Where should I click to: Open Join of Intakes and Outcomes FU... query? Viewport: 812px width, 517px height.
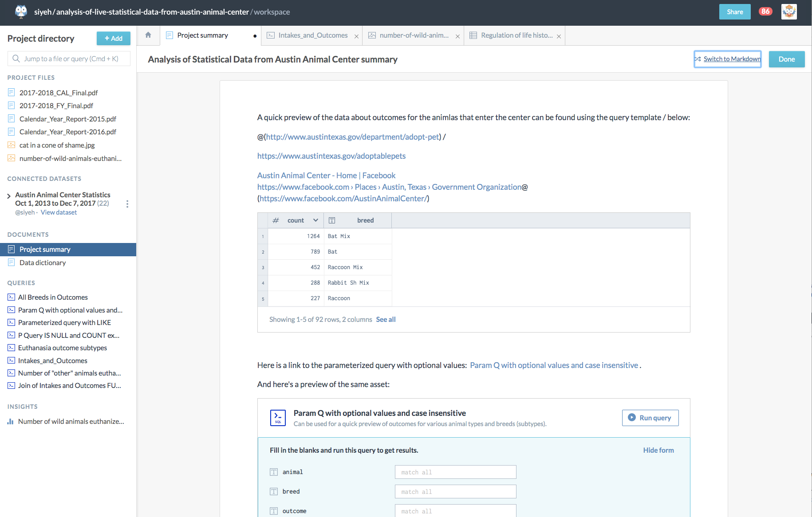[70, 385]
